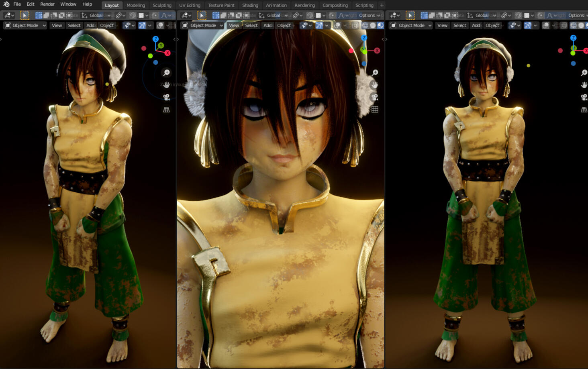Open the Add menu in right viewport

click(476, 25)
